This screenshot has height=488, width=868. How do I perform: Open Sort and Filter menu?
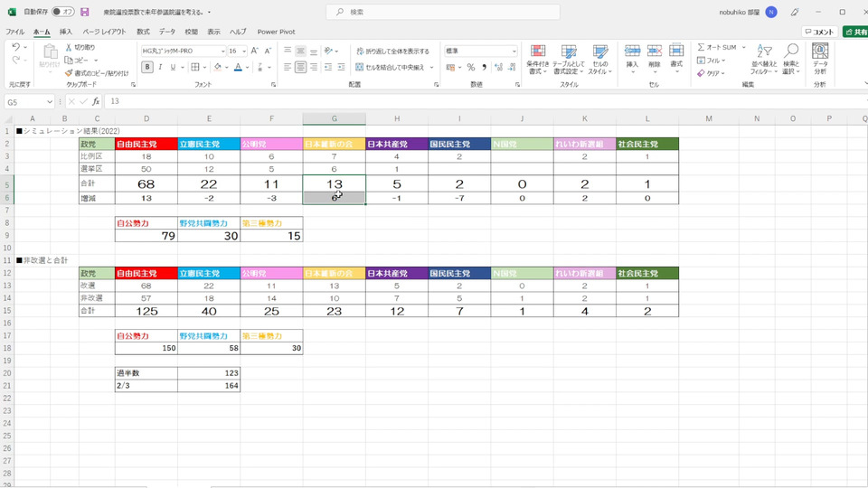tap(764, 60)
